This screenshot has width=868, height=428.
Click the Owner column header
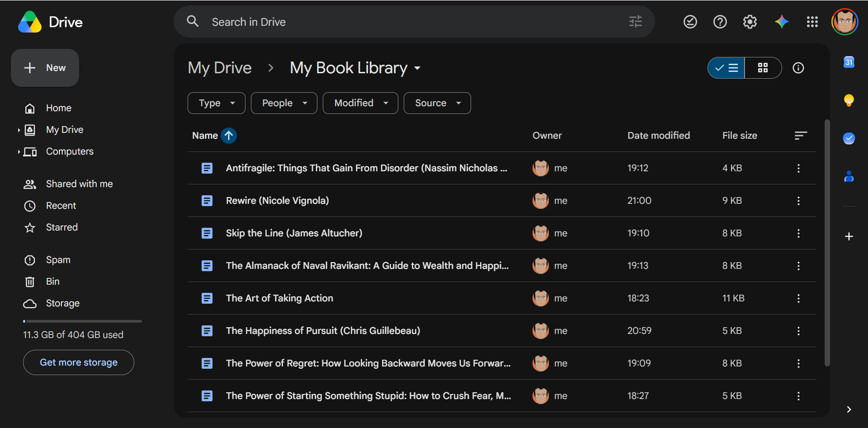pyautogui.click(x=547, y=136)
